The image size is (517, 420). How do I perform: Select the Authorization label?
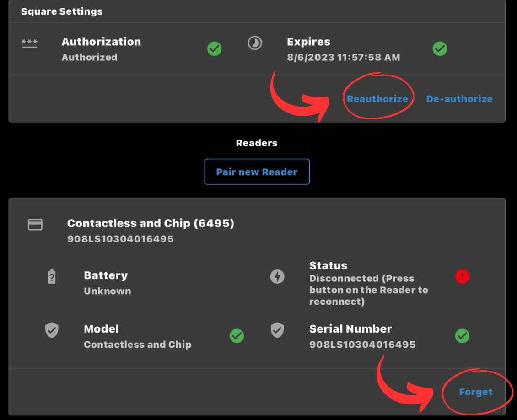(101, 42)
